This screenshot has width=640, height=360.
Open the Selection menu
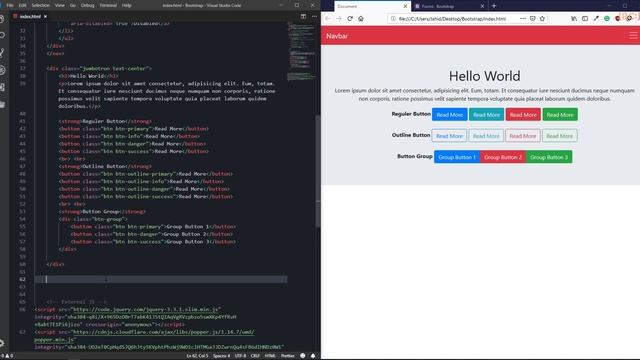(40, 5)
